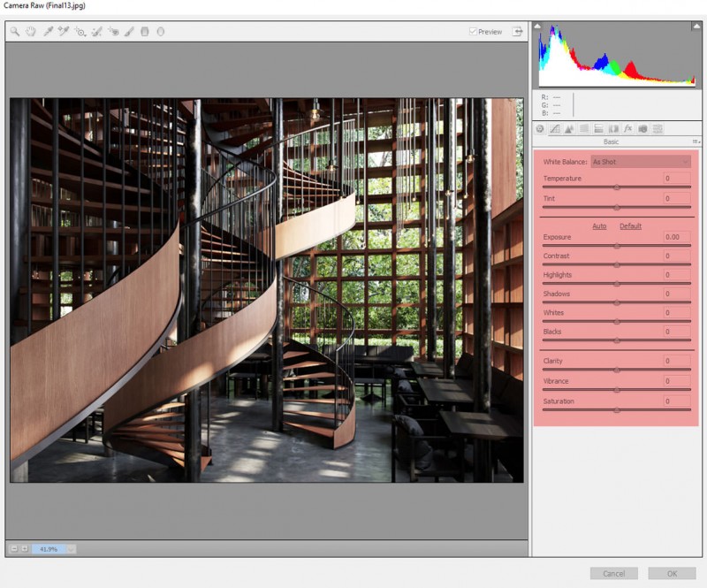Toggle highlight clipping warning in histogram

(x=695, y=27)
